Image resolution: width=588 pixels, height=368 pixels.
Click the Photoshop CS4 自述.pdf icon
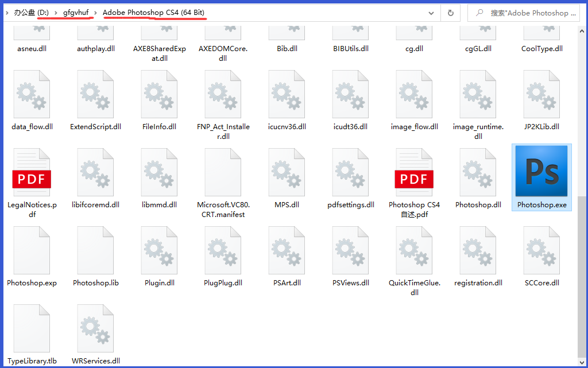click(414, 172)
